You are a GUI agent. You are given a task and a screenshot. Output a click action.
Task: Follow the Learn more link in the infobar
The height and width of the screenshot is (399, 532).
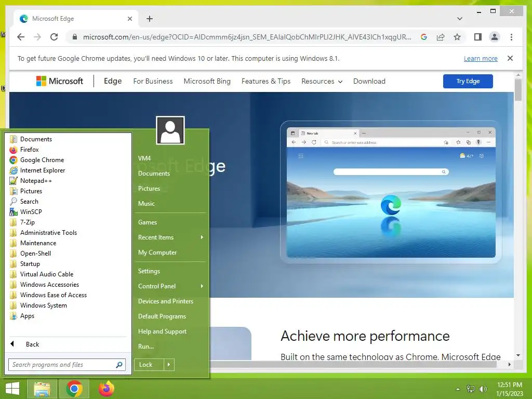coord(481,58)
